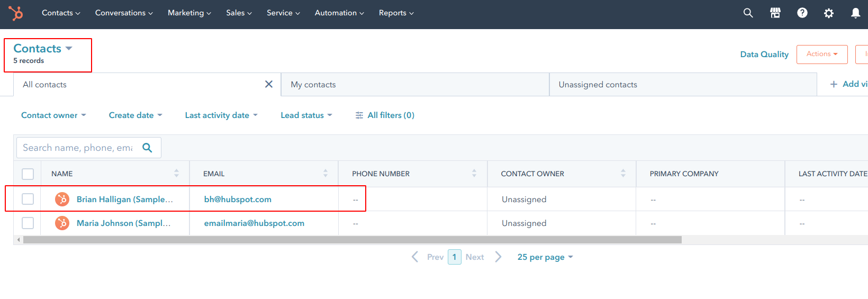868x299 pixels.
Task: Open the Data Quality link
Action: [x=764, y=54]
